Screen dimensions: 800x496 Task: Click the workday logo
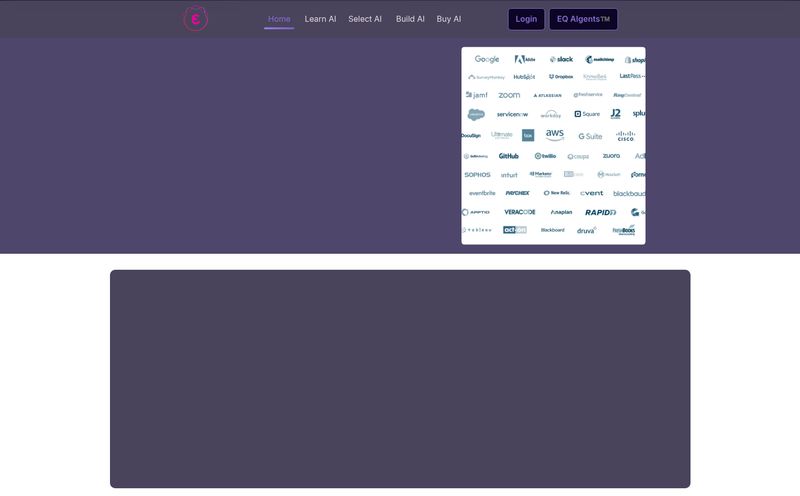551,114
